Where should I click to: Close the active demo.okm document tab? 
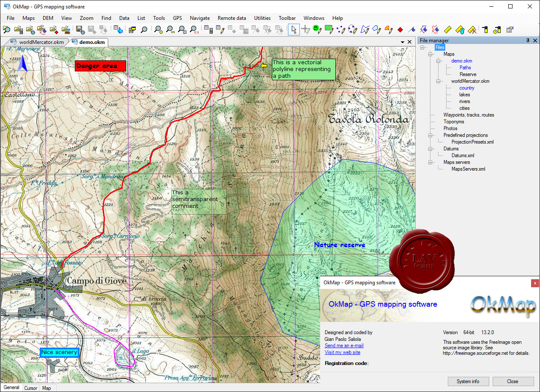coord(409,42)
